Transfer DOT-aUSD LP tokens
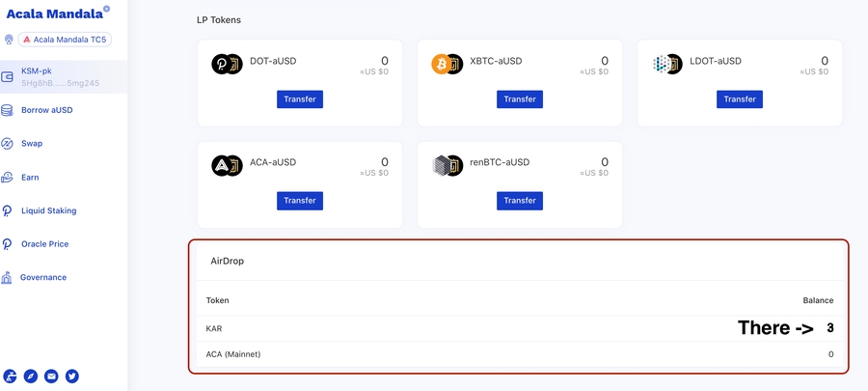 click(300, 99)
